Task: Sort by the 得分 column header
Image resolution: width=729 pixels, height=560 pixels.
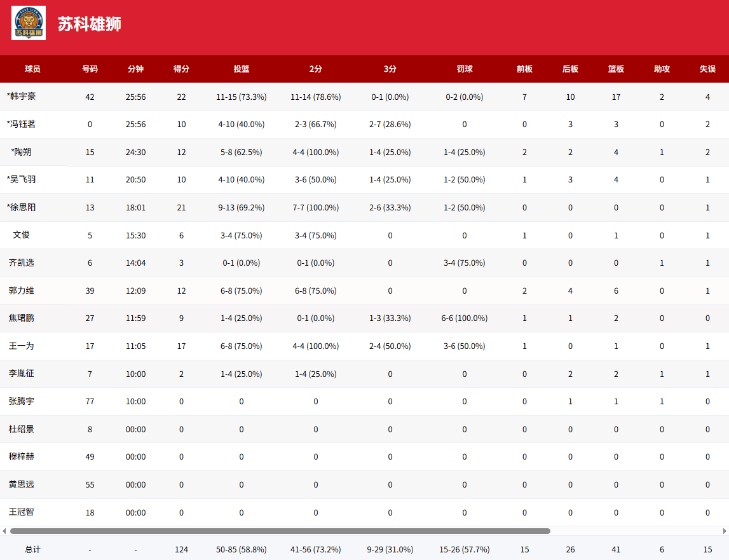Action: click(x=181, y=69)
